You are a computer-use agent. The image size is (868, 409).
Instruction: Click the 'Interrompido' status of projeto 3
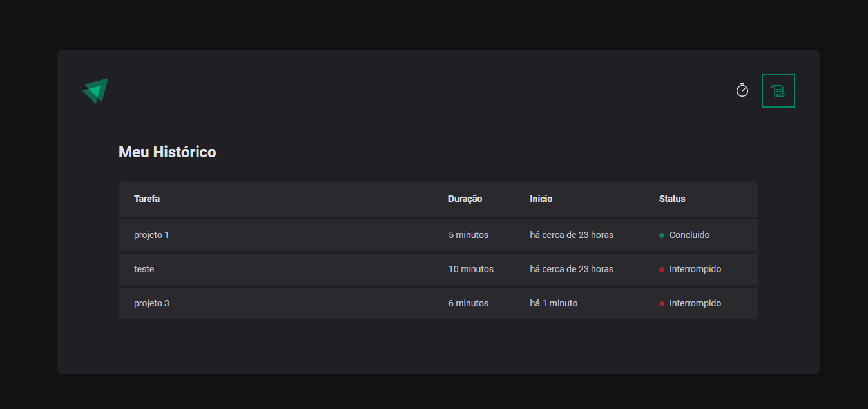(690, 303)
